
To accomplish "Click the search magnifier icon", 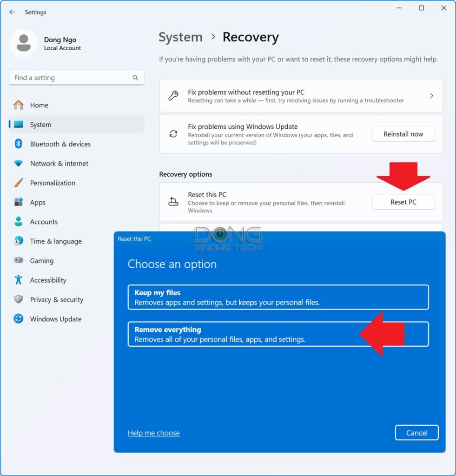I will click(x=135, y=78).
